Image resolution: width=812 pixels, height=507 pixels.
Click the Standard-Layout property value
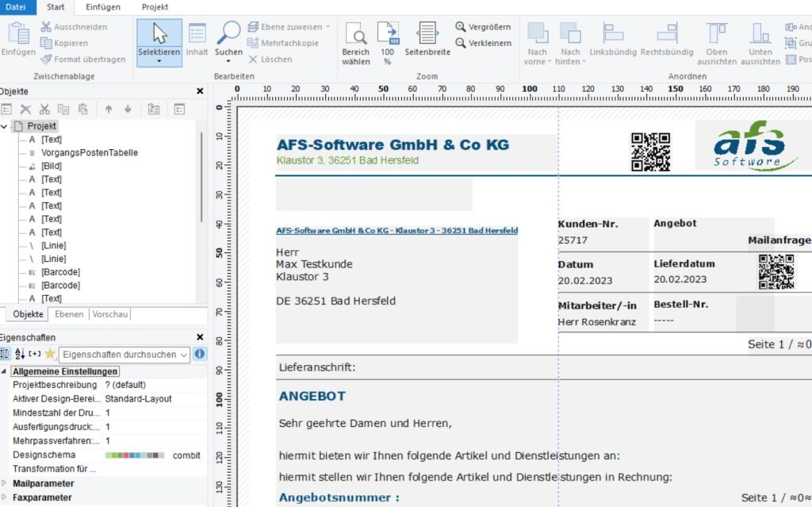point(138,398)
